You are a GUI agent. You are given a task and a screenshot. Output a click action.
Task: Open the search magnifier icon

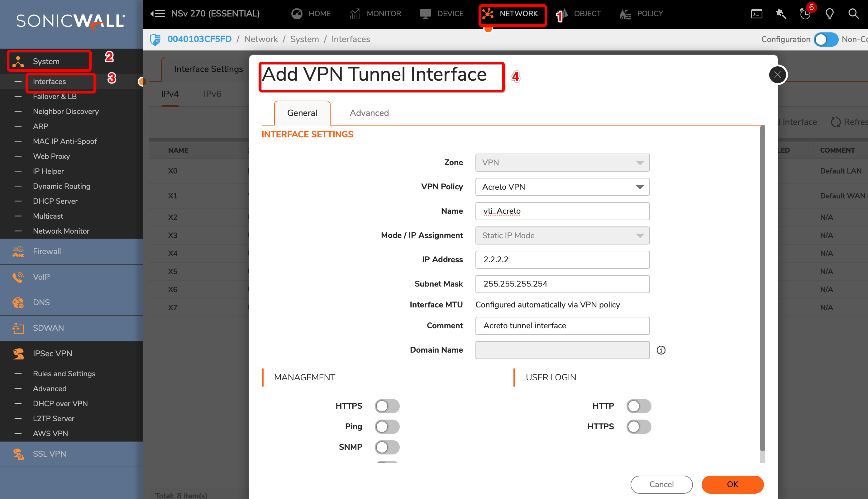coord(854,14)
